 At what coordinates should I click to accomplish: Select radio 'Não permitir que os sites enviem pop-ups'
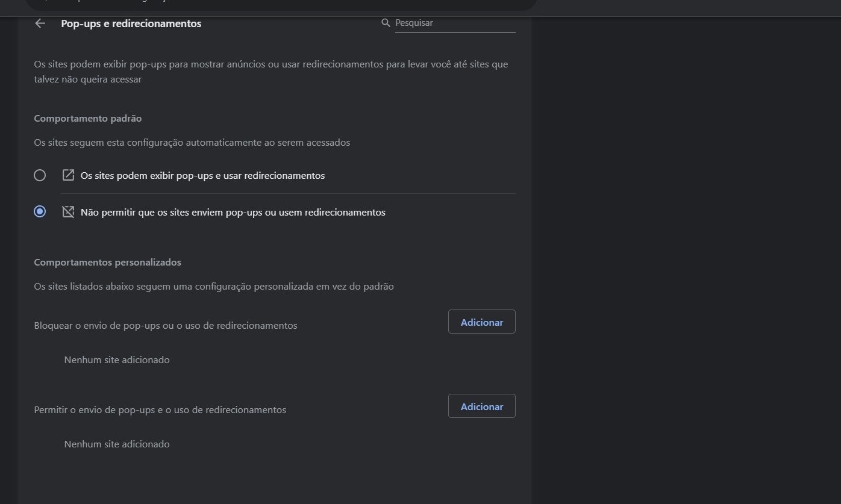(40, 211)
